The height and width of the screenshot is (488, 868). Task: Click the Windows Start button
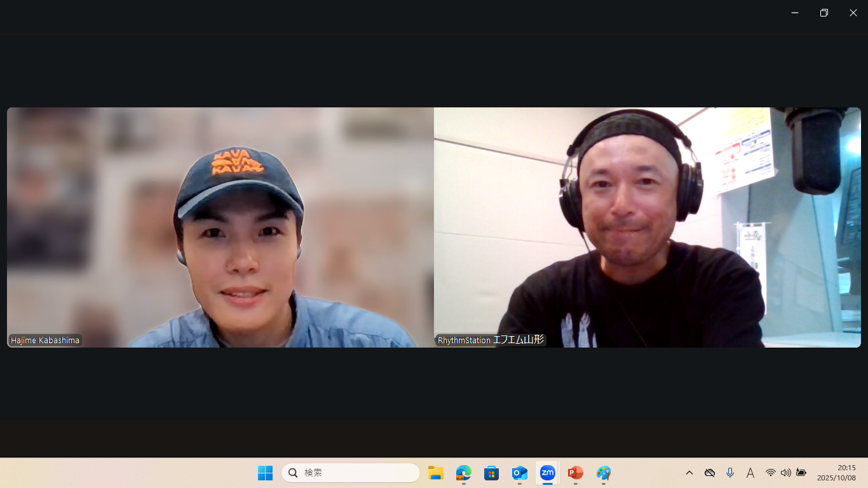[265, 473]
